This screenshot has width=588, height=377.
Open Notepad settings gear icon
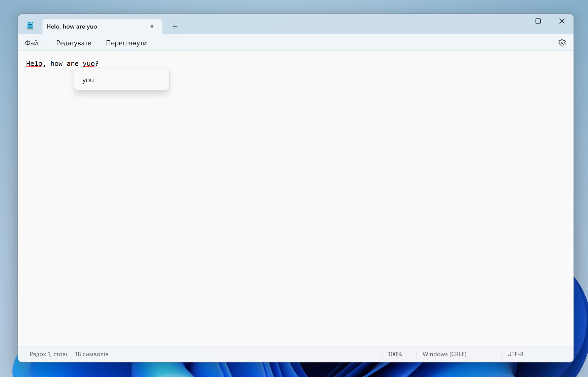click(x=562, y=43)
